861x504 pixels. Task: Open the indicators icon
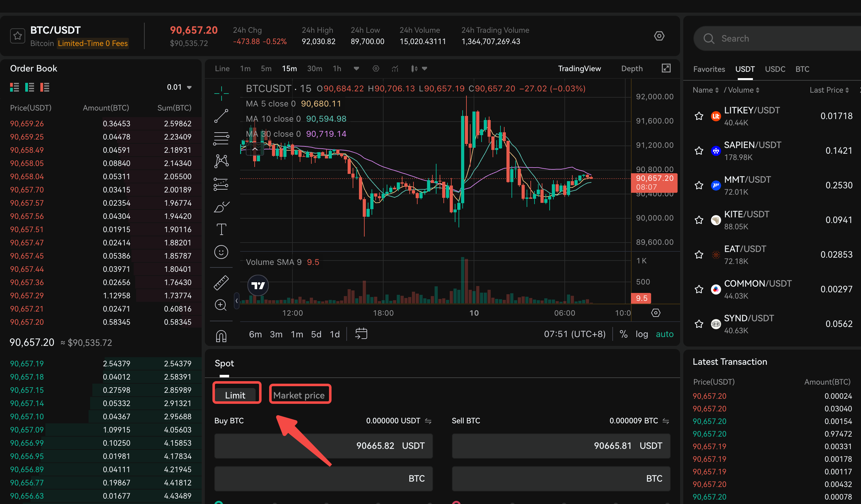point(395,69)
